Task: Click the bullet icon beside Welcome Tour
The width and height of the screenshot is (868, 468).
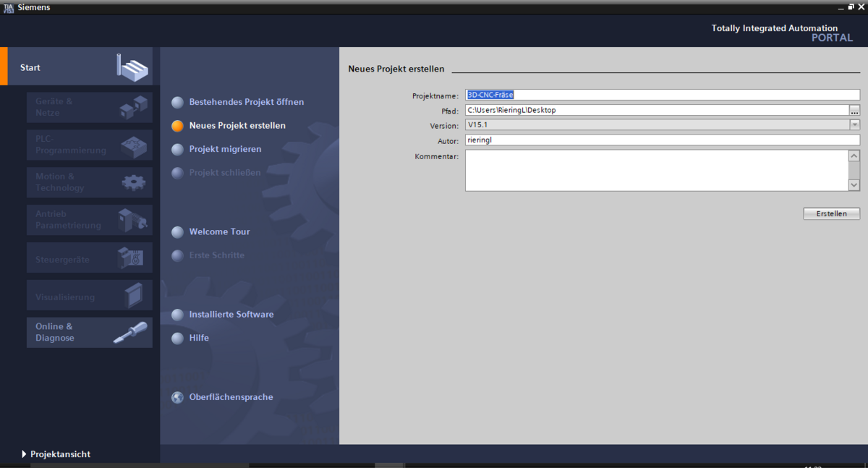Action: [x=177, y=232]
